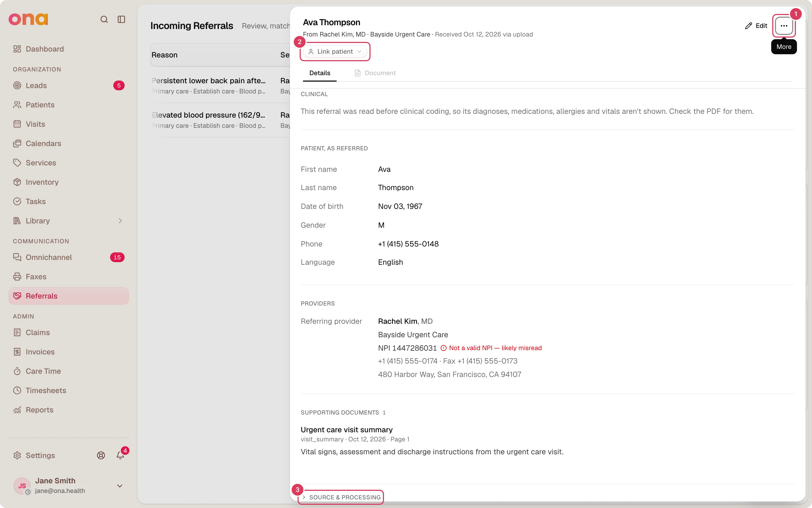The height and width of the screenshot is (508, 812).
Task: Open the Jane Smith account menu chevron
Action: [119, 486]
